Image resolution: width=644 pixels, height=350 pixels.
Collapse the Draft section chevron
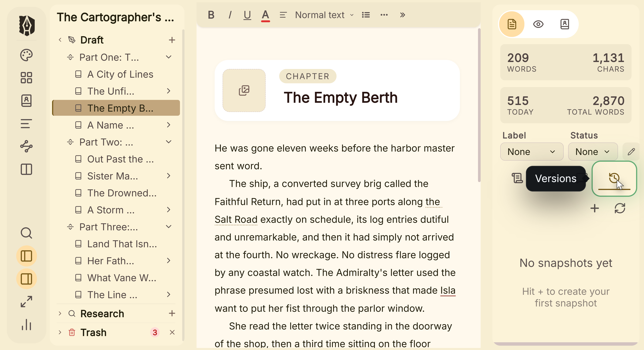pyautogui.click(x=60, y=40)
